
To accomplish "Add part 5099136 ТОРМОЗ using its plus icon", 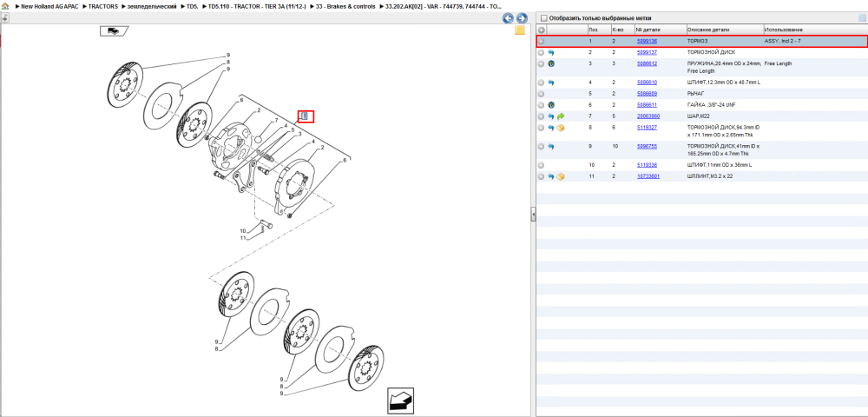I will click(x=542, y=41).
